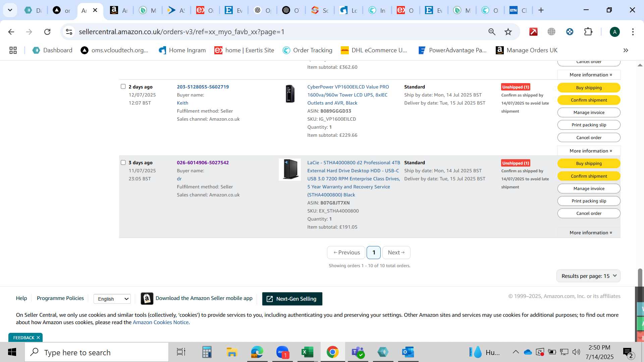Expand More information for the CyberPower order
Screen dimensions: 644x362
(x=589, y=151)
